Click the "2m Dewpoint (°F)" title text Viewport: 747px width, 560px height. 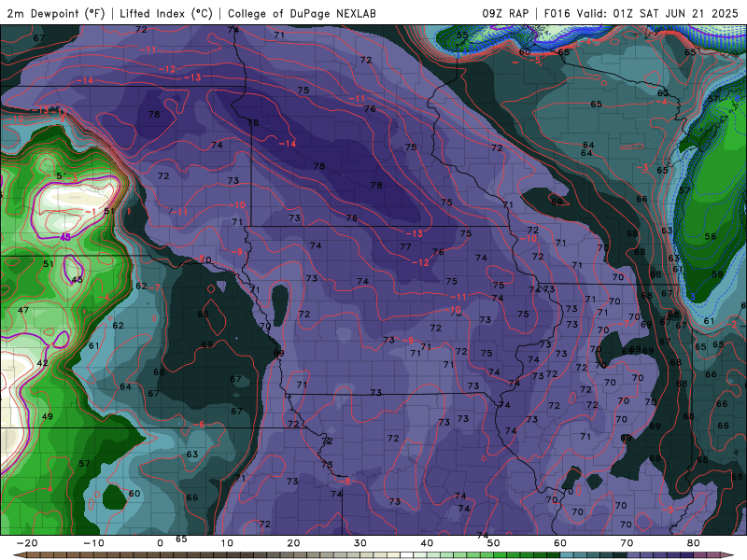coord(56,13)
